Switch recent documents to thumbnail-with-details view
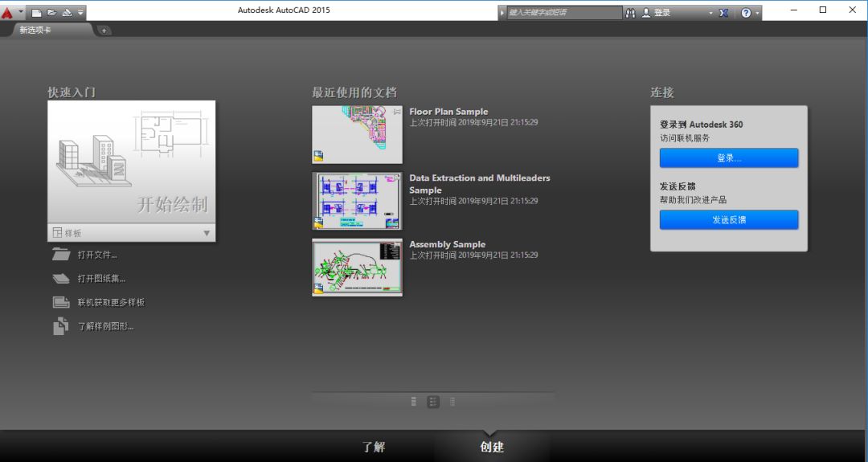Screen dimensions: 868x462 pos(433,402)
